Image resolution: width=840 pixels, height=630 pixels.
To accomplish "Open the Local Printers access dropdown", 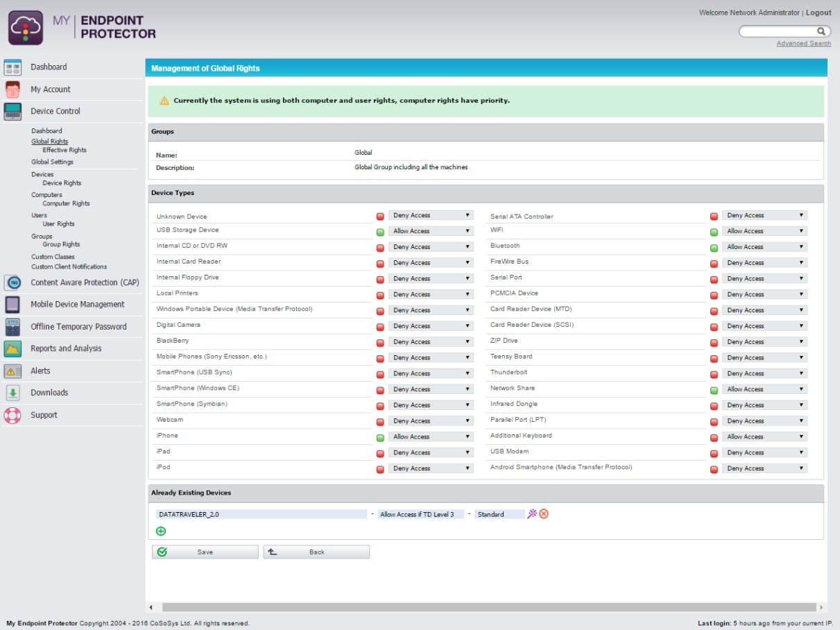I will [431, 294].
